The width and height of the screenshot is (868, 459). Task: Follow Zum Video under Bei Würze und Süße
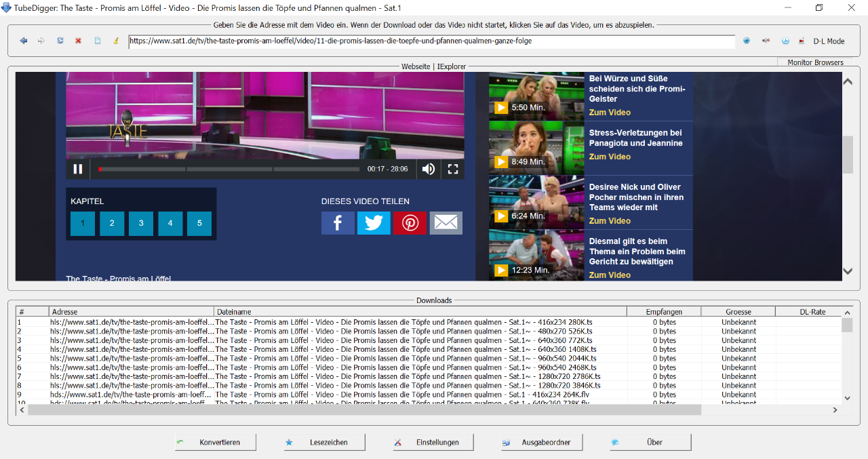[610, 113]
